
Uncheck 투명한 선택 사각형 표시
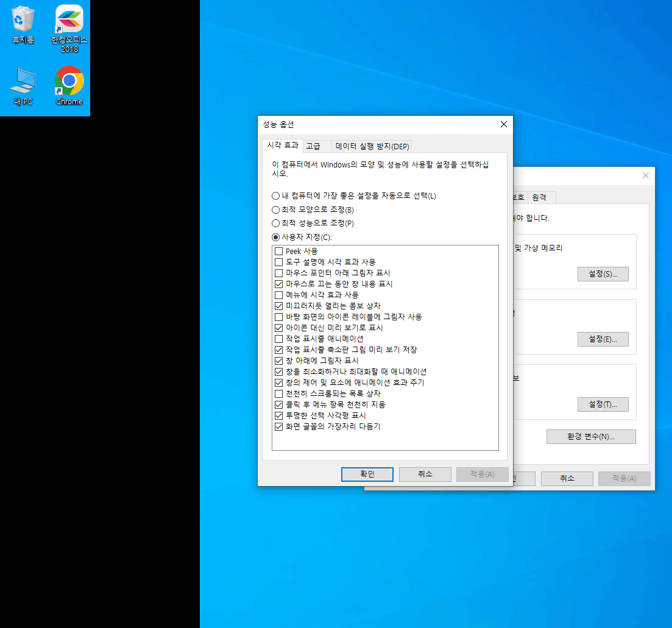point(278,415)
